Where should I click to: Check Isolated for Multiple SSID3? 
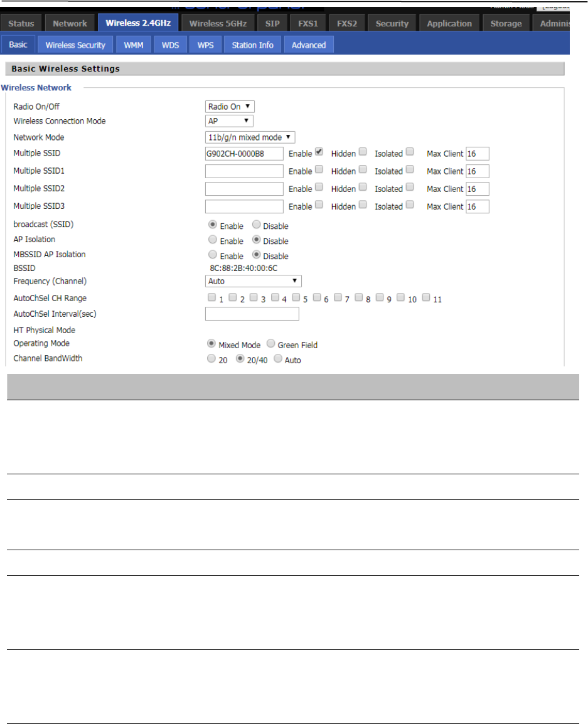point(410,205)
